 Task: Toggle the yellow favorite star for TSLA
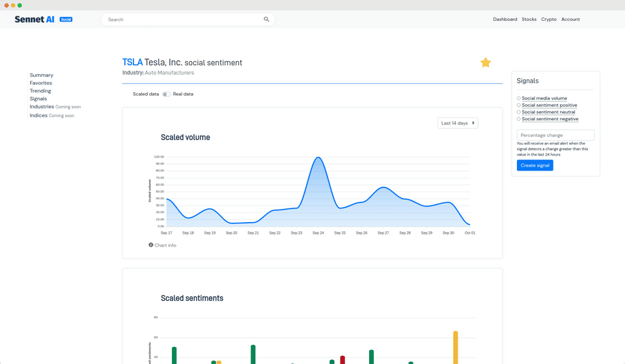click(486, 63)
